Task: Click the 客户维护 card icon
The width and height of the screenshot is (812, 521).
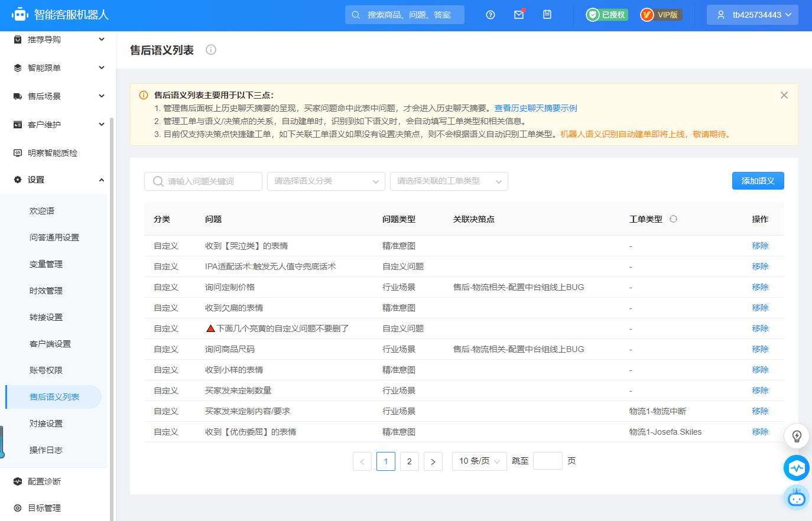Action: (18, 125)
